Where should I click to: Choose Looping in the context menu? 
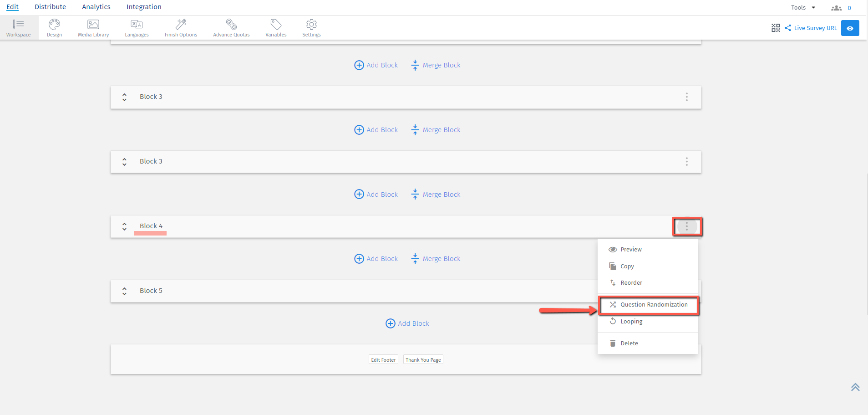(631, 322)
